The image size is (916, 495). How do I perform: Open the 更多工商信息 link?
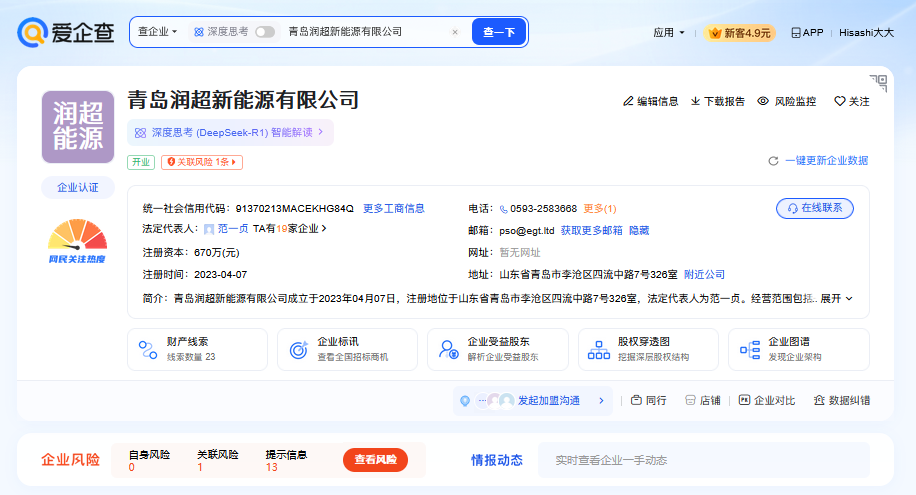tap(394, 209)
